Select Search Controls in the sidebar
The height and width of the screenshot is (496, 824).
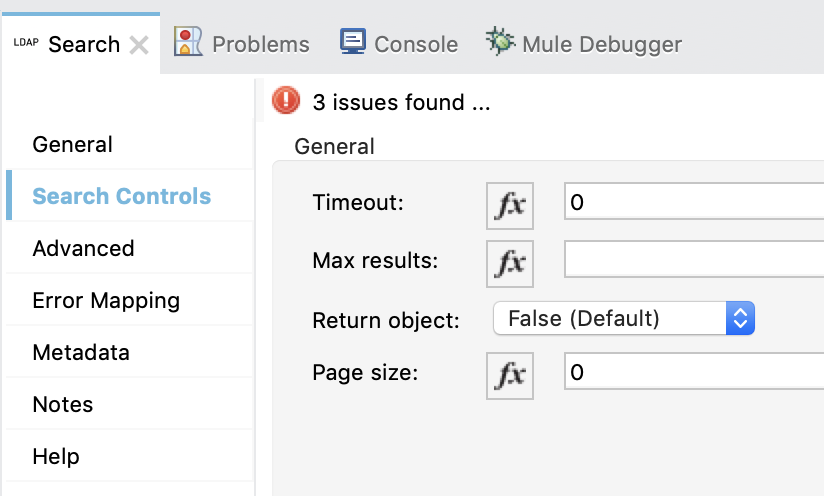(x=122, y=196)
